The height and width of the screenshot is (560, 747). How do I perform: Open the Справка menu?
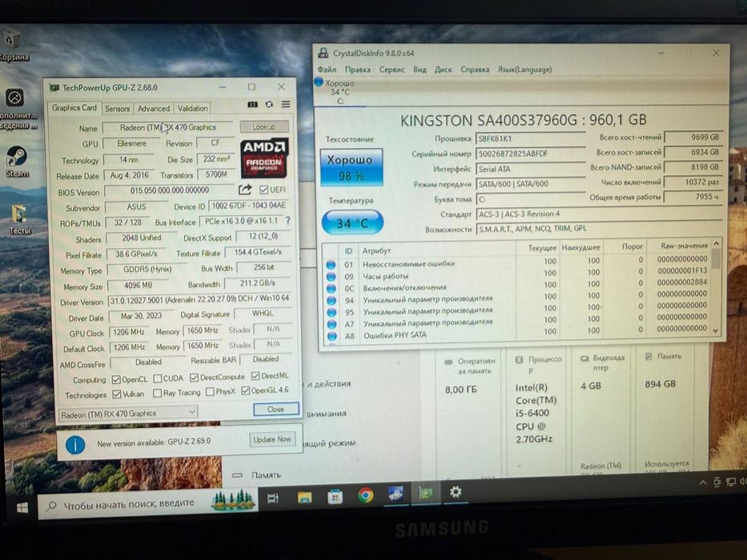pyautogui.click(x=475, y=70)
